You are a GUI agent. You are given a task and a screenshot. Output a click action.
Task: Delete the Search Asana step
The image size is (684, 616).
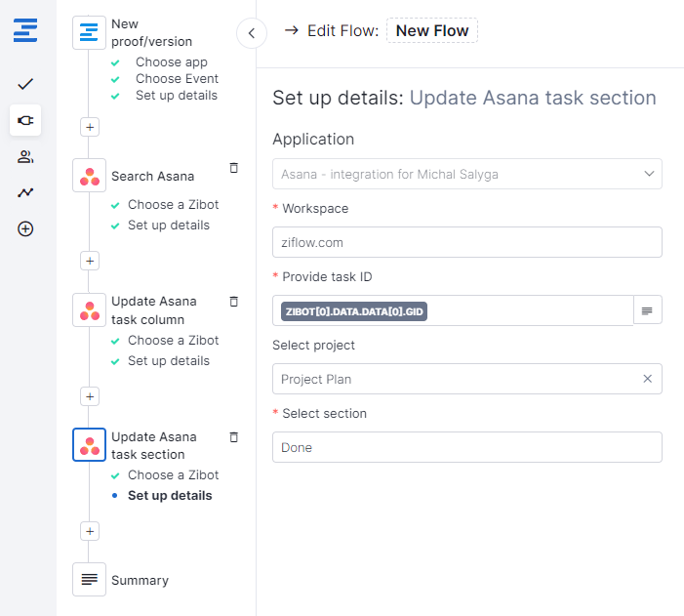(x=233, y=168)
